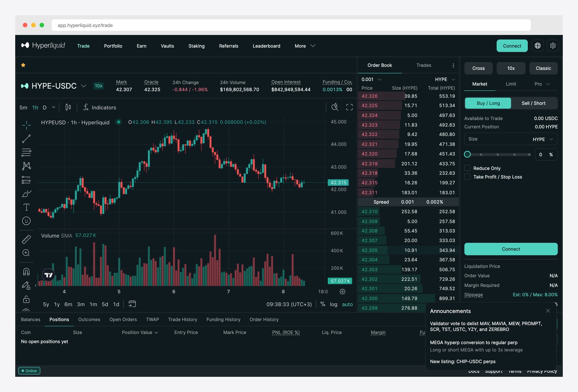Open the Portfolio page

click(113, 46)
